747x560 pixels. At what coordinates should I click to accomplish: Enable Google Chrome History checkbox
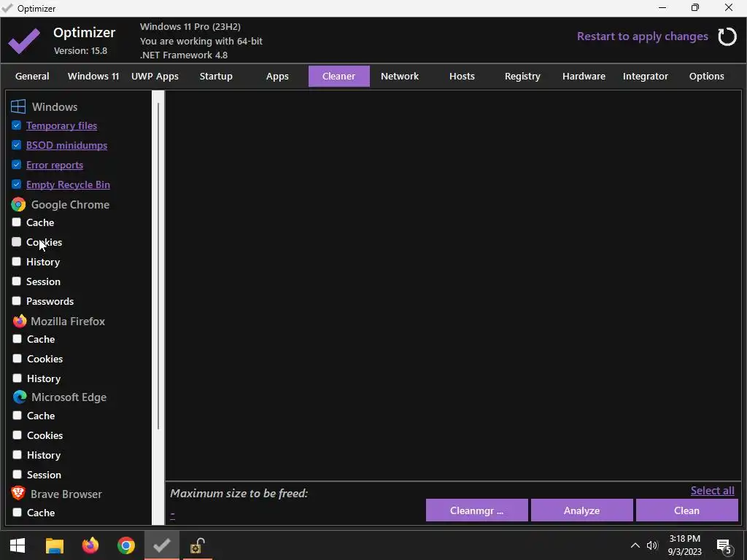click(x=16, y=262)
